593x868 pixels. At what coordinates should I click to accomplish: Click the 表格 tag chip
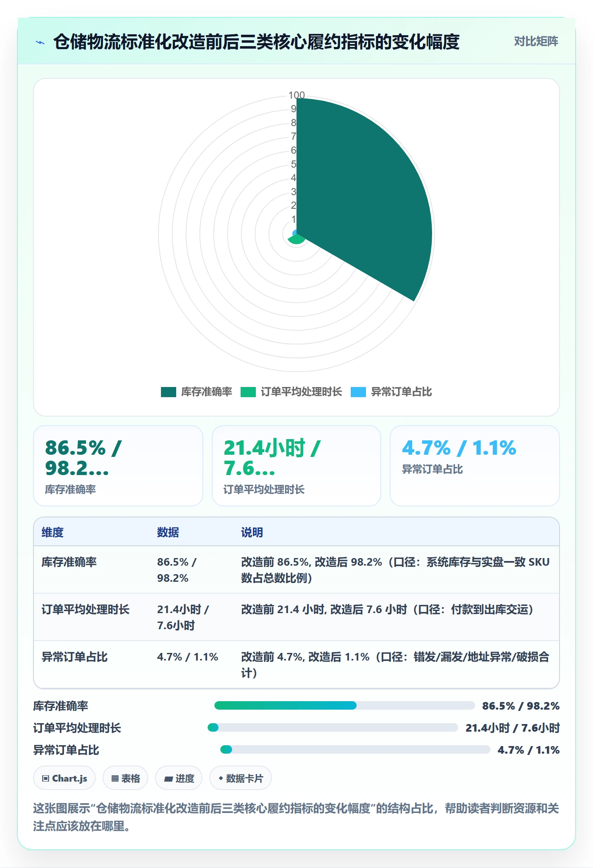[x=125, y=778]
